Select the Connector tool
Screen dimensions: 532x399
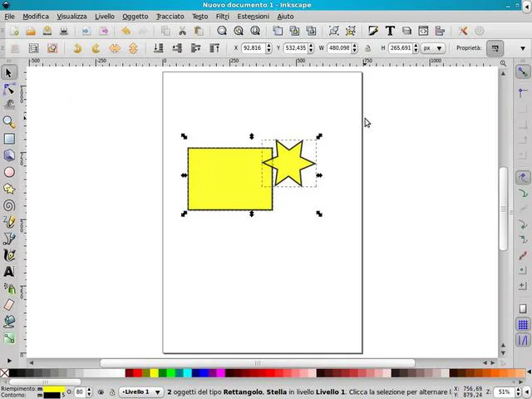[x=9, y=338]
